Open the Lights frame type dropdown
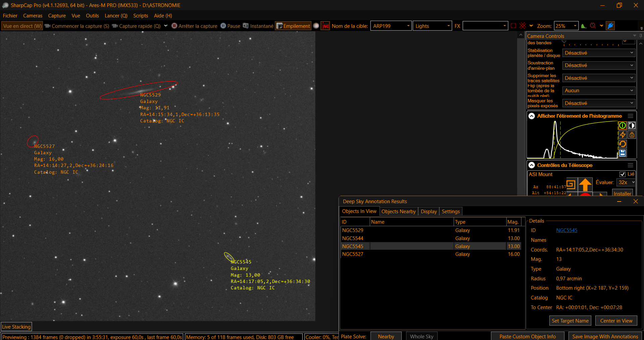 click(x=449, y=26)
